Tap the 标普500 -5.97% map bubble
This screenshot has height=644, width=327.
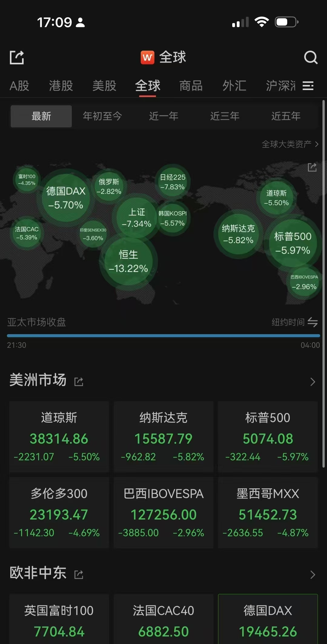pyautogui.click(x=293, y=243)
